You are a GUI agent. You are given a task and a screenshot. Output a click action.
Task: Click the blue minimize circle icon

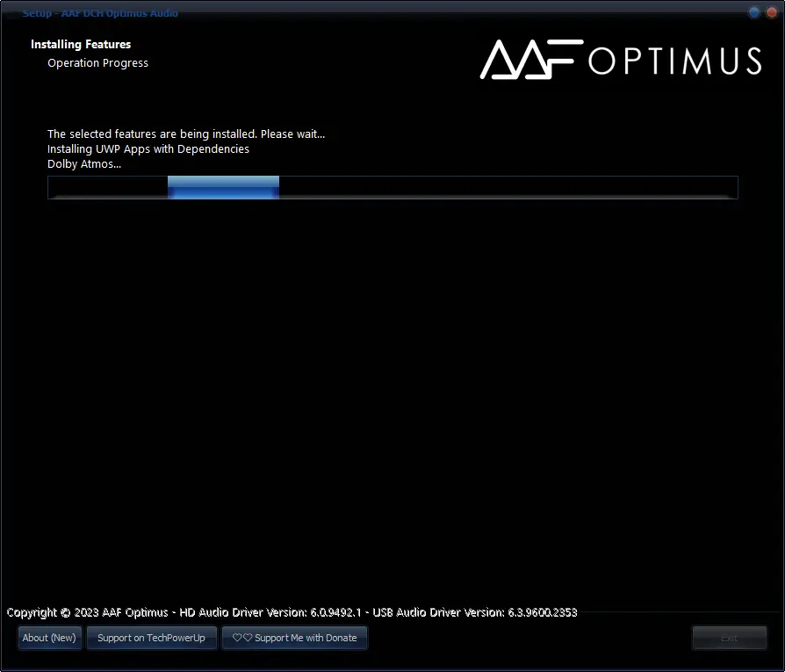point(753,12)
